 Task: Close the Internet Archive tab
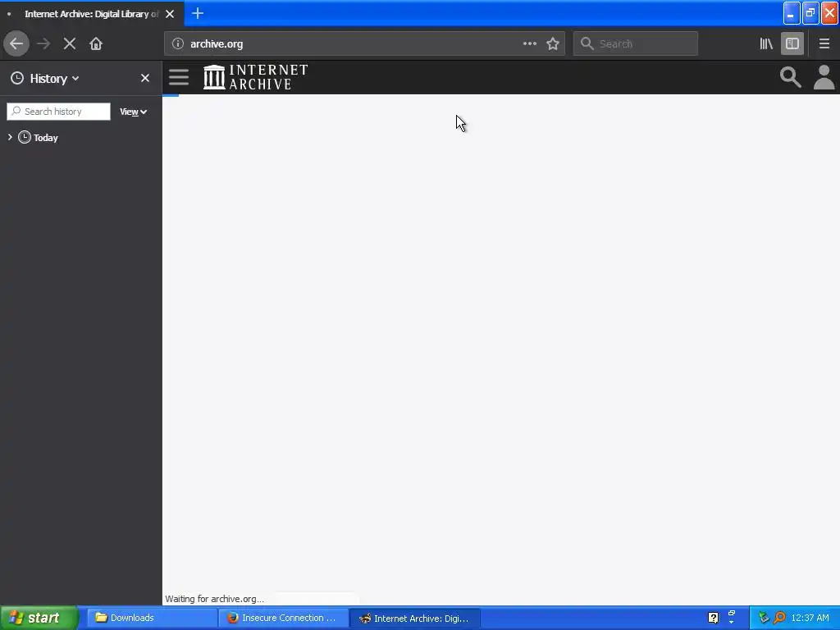pyautogui.click(x=170, y=14)
